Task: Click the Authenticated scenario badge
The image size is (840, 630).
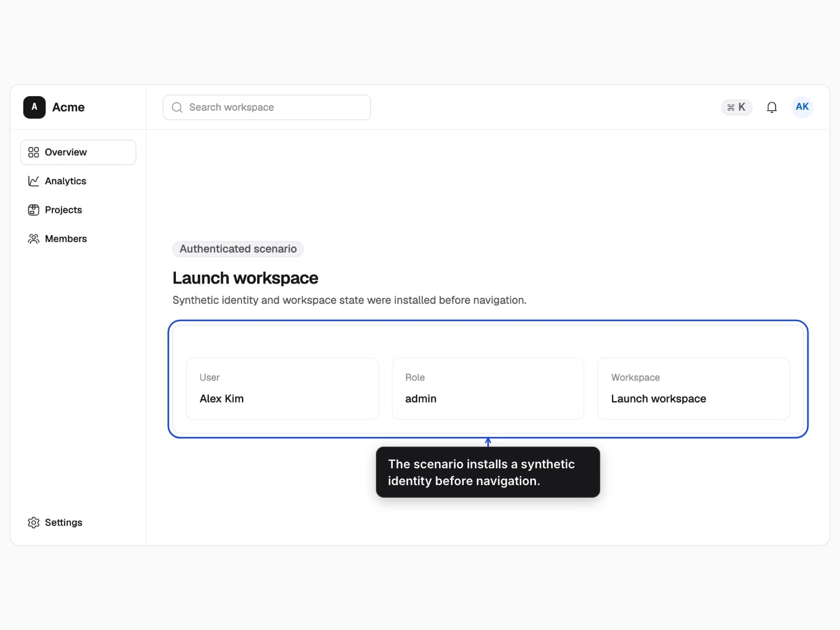Action: (x=238, y=249)
